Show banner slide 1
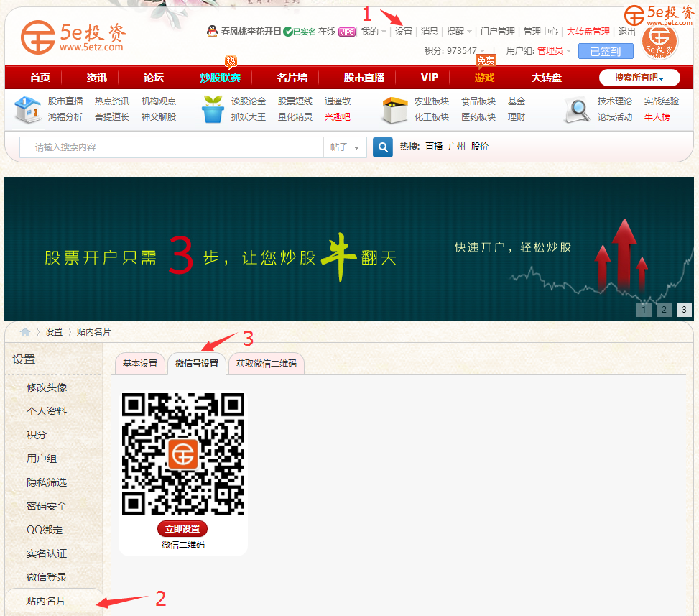699x616 pixels. pyautogui.click(x=644, y=310)
